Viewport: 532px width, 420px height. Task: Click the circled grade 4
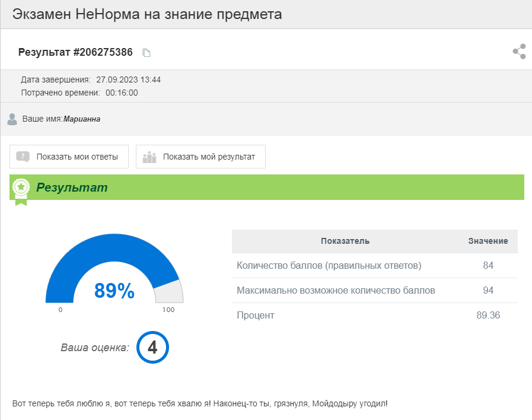point(153,348)
